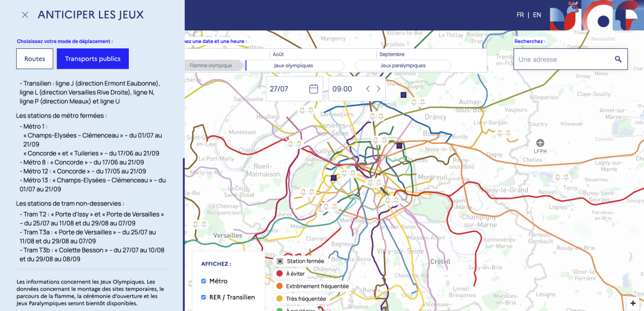The image size is (644, 311).
Task: Click the Recherchez label
Action: coord(530,41)
